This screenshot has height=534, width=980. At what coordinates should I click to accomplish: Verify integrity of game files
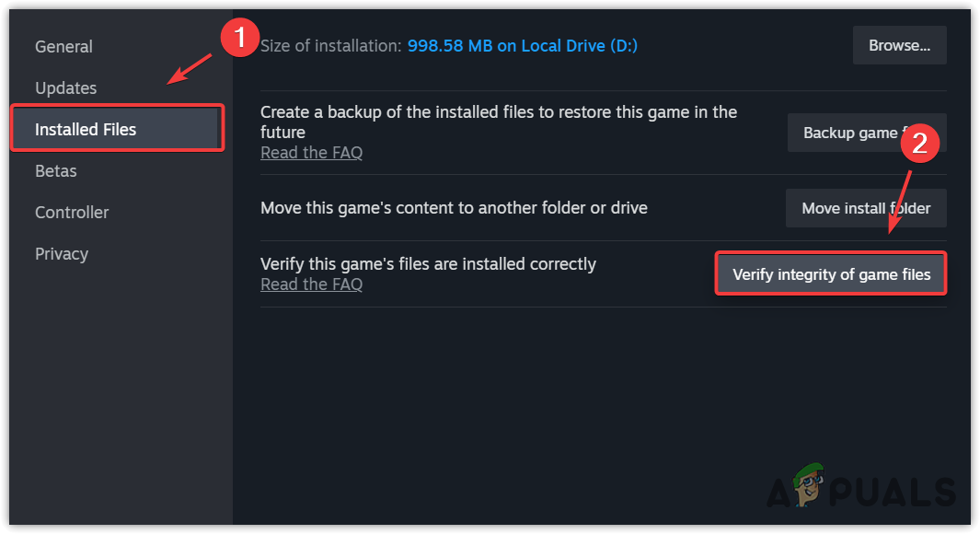831,274
